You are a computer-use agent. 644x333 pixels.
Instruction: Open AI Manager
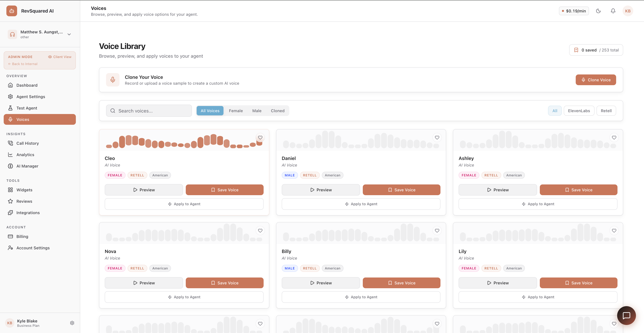[40, 166]
